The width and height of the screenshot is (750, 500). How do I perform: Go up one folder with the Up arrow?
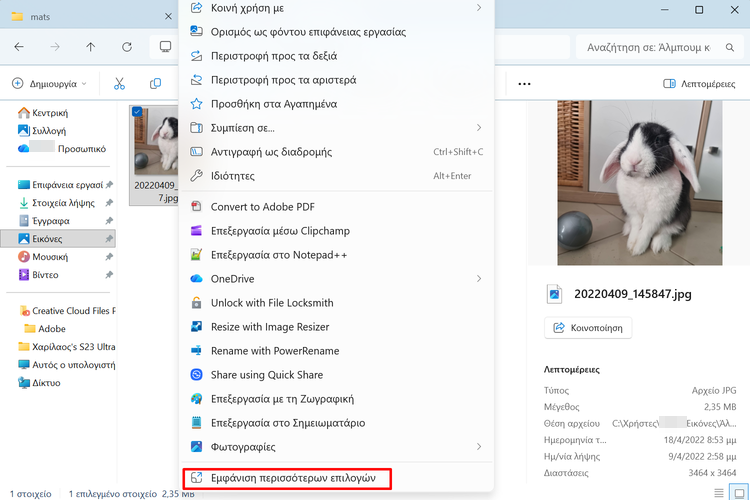(91, 47)
